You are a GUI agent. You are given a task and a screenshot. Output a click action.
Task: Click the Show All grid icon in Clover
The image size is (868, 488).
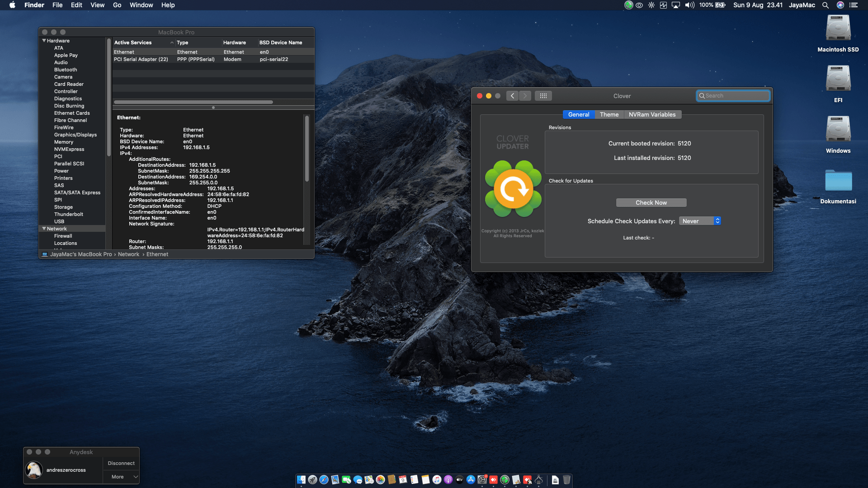543,96
